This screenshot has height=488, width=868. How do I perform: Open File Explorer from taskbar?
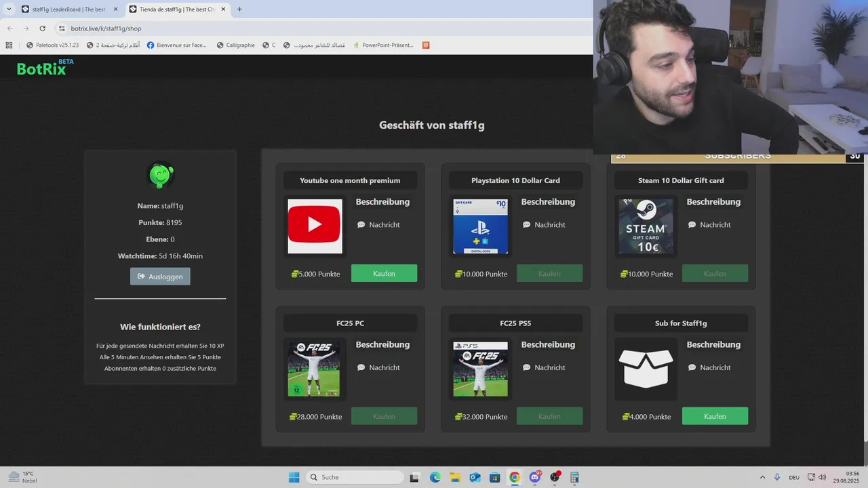[x=455, y=477]
